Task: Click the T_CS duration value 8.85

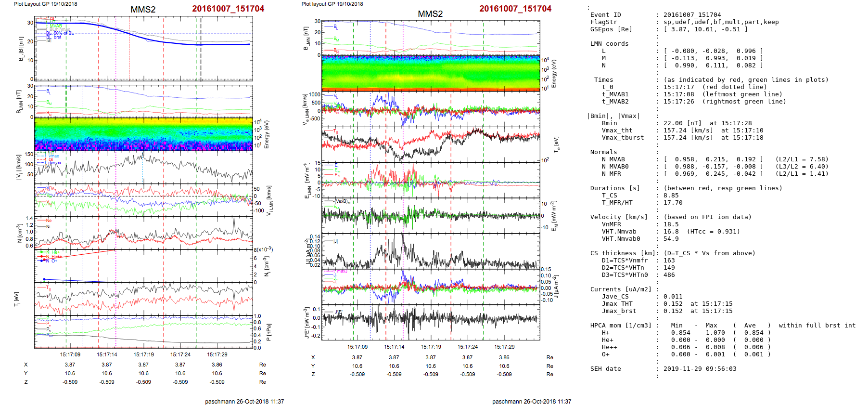Action: click(671, 196)
